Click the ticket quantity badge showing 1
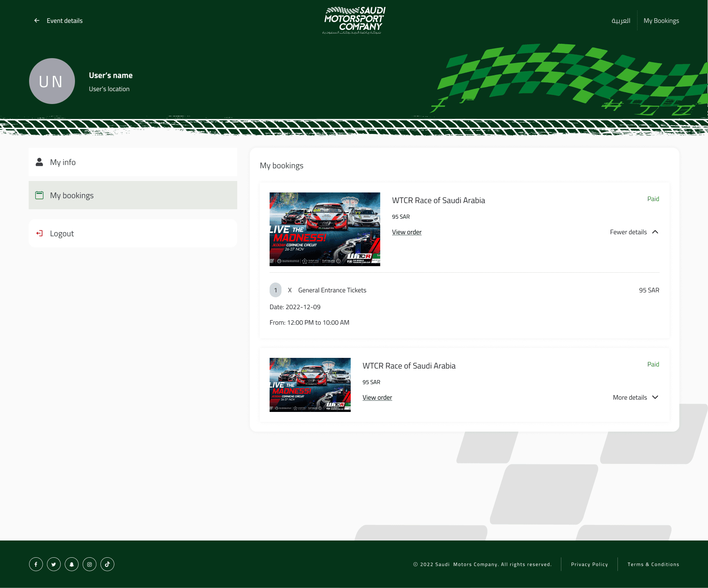Screen dimensions: 708x588 (x=276, y=290)
